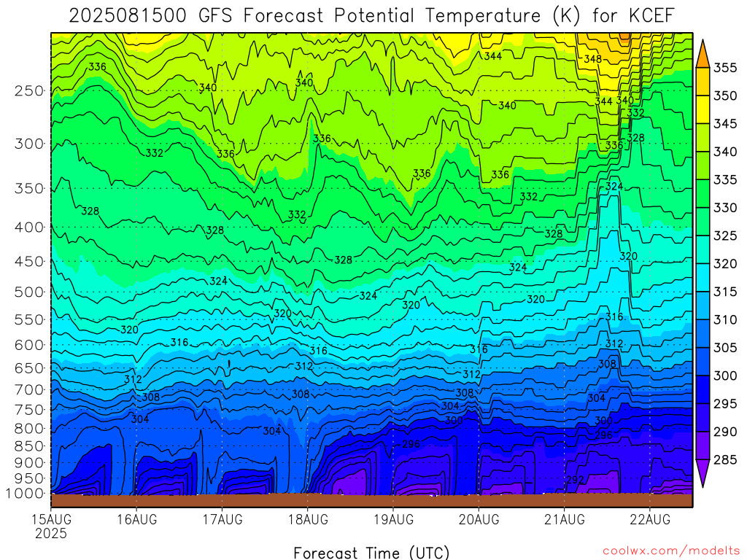Click the 348 contour label near 21AUG
Image resolution: width=747 pixels, height=560 pixels.
(592, 59)
